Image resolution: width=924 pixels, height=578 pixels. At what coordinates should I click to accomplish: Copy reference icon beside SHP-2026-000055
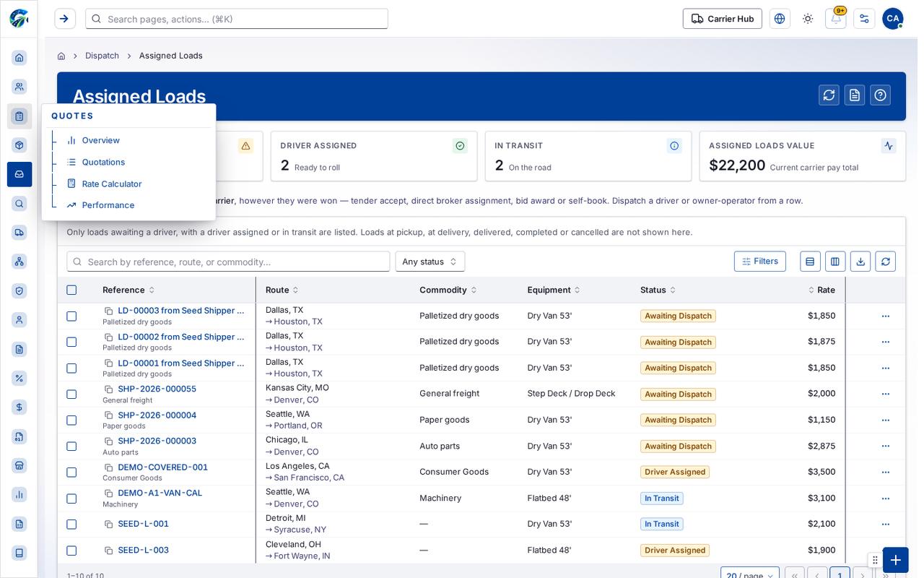109,389
